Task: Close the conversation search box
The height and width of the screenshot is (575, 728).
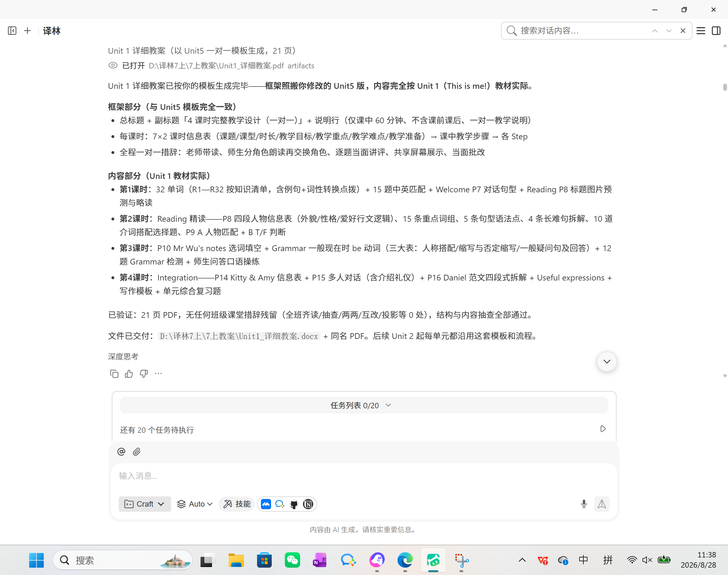Action: click(683, 31)
